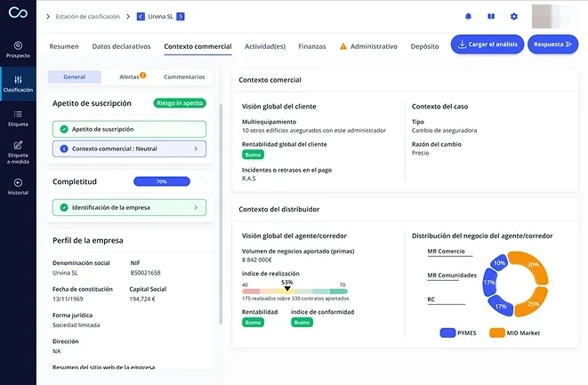This screenshot has height=385, width=588.
Task: Open the Resumen tab
Action: (x=64, y=46)
